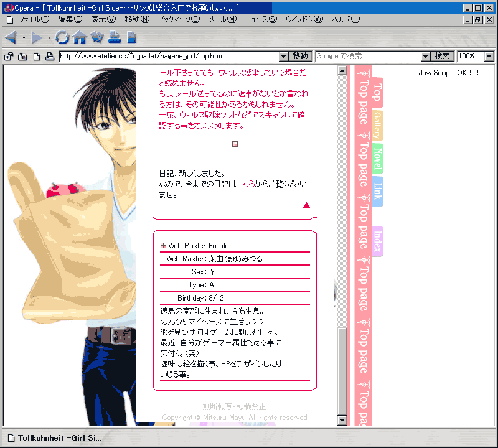498x448 pixels.
Task: Select the green Novel side tab
Action: 377,158
